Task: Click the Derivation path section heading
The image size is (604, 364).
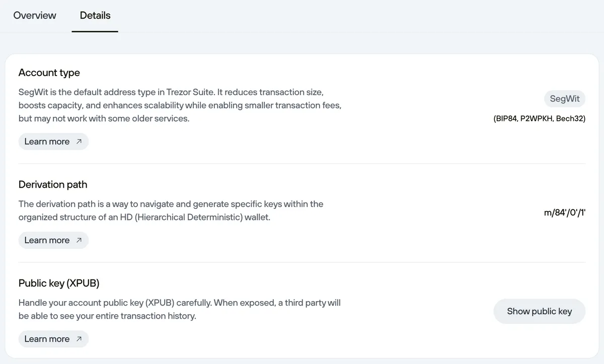Action: tap(52, 184)
